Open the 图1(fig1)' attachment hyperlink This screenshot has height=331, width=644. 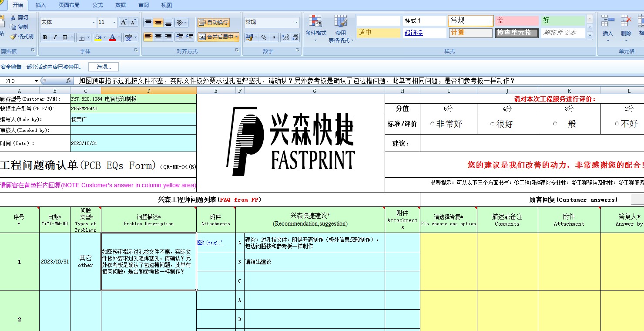coord(211,243)
